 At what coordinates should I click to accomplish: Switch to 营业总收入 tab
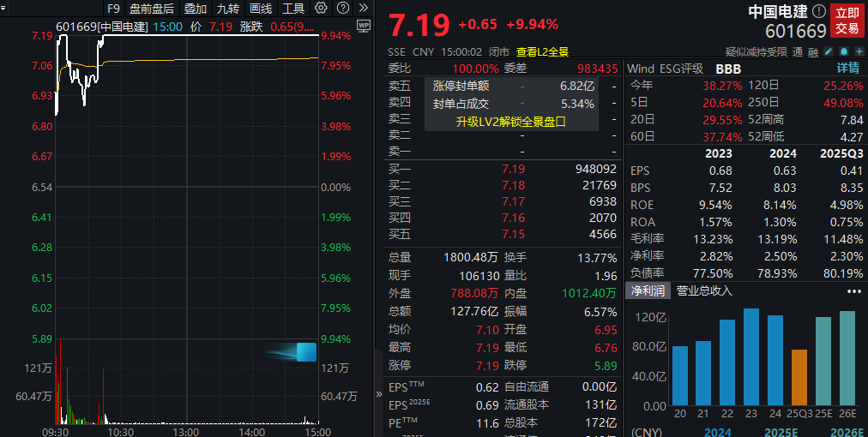click(x=704, y=290)
